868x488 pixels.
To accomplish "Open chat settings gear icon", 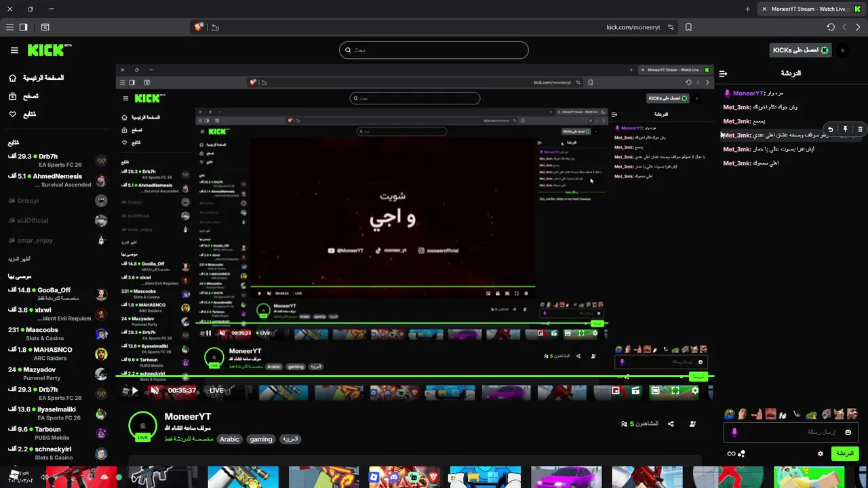I will [x=821, y=453].
